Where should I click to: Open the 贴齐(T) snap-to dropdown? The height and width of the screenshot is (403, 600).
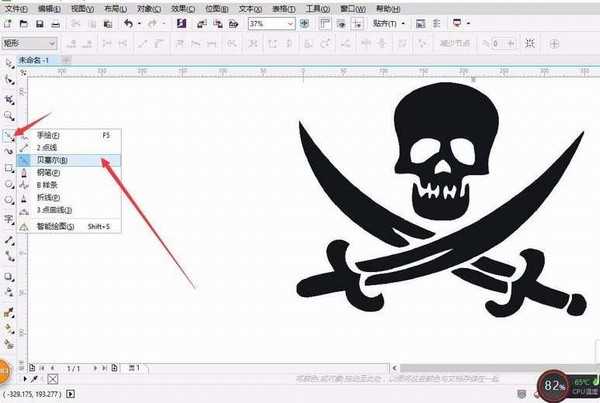389,24
